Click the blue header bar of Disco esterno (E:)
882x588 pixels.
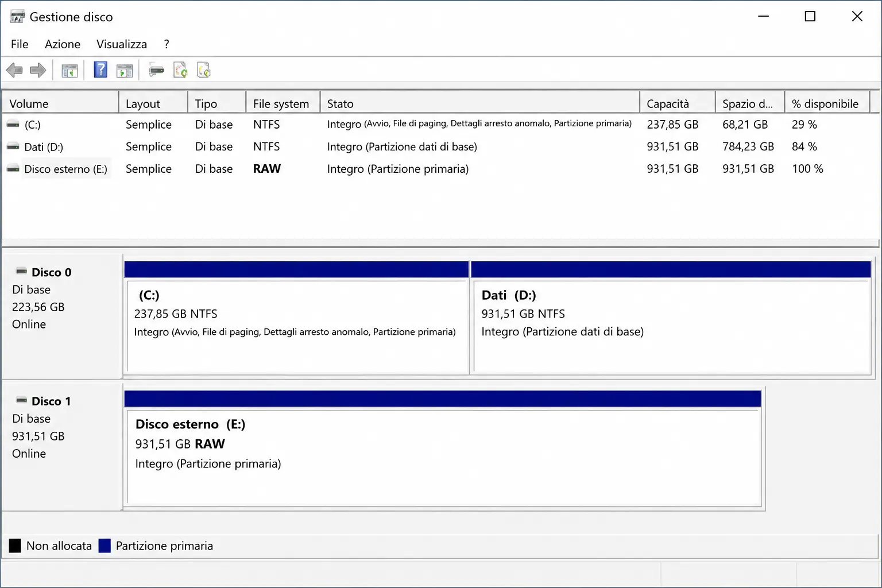443,399
